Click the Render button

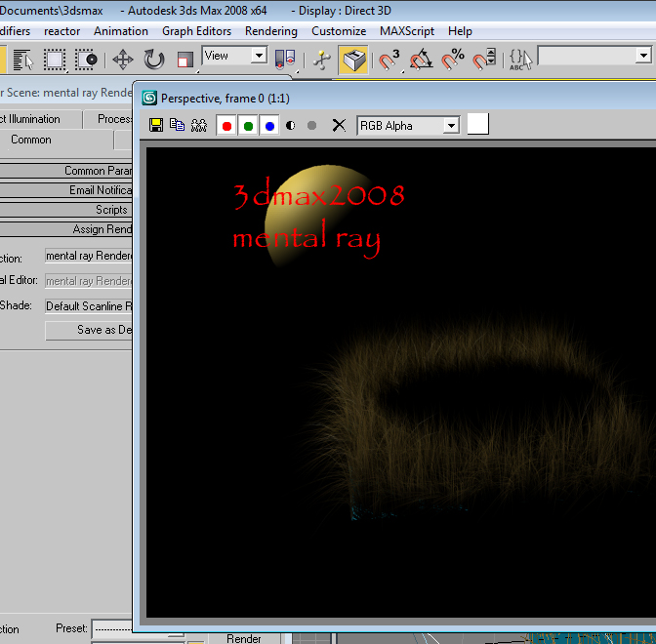(x=244, y=638)
